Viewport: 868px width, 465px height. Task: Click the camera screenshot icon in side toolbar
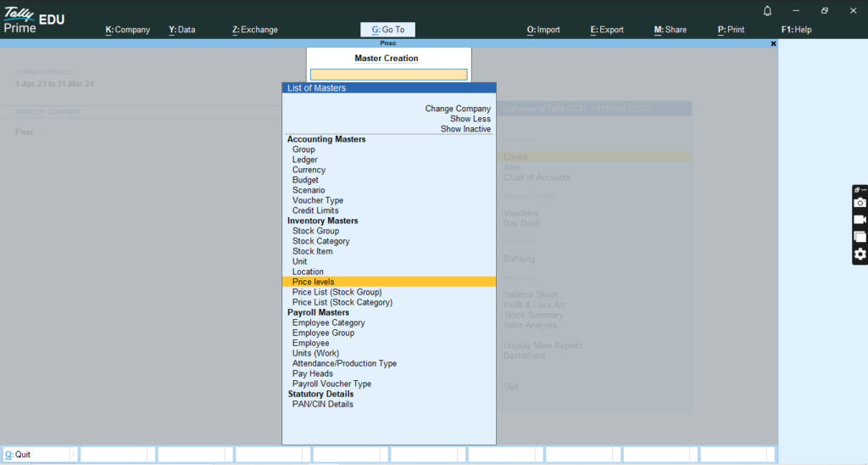860,203
